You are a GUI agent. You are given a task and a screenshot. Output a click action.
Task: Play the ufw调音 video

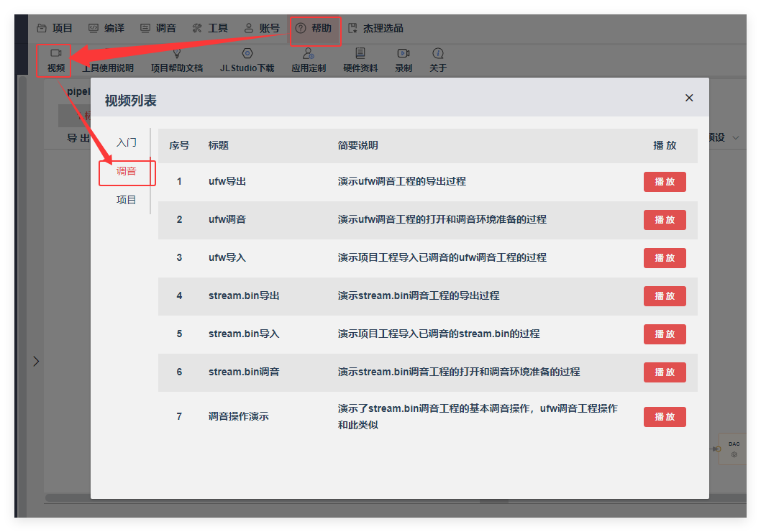[665, 220]
